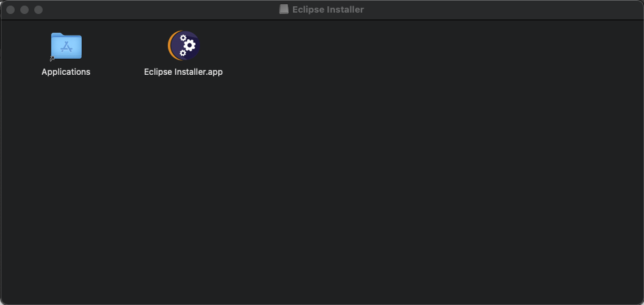Zoom the Eclipse Installer window
The height and width of the screenshot is (305, 644).
38,10
